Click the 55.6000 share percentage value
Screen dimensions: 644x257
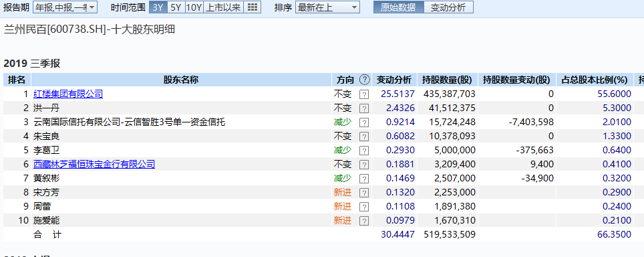[614, 94]
